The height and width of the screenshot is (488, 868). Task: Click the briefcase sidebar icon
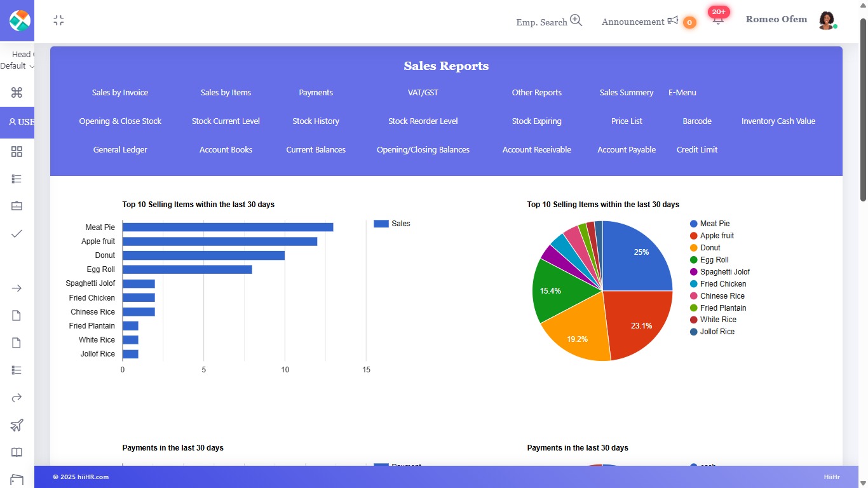tap(17, 206)
